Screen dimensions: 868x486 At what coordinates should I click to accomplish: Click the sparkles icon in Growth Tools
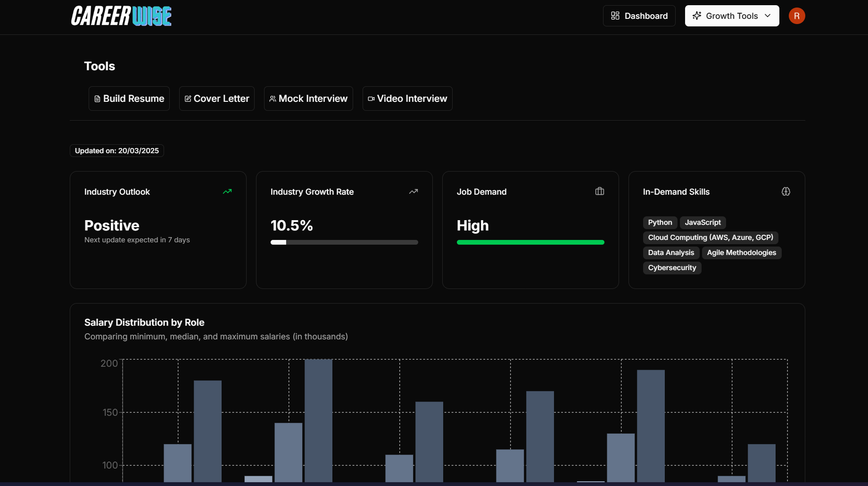point(696,16)
